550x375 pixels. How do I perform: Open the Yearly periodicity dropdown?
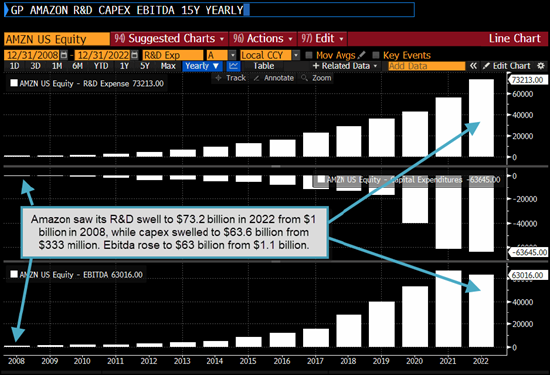tap(202, 66)
